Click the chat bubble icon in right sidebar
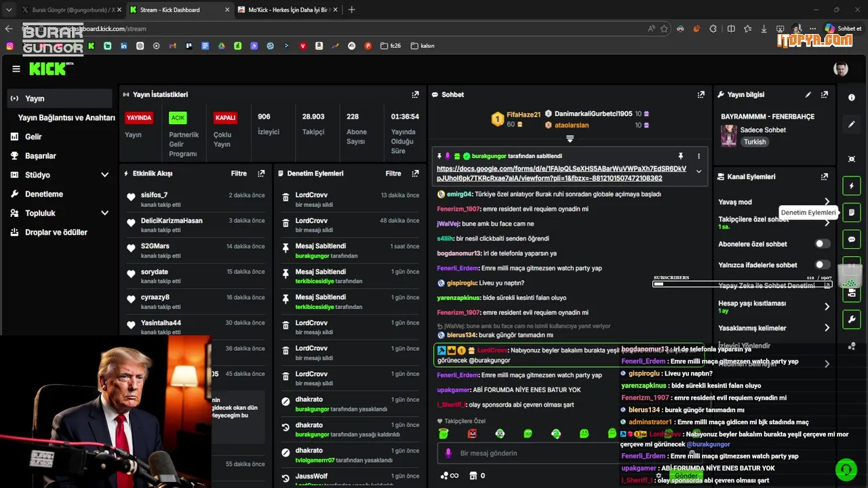 coord(852,240)
